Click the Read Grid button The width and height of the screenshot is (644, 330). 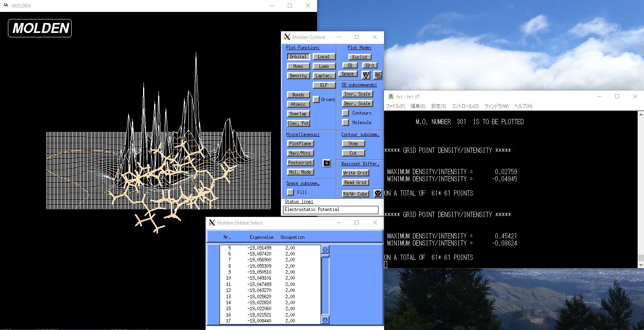coord(355,182)
